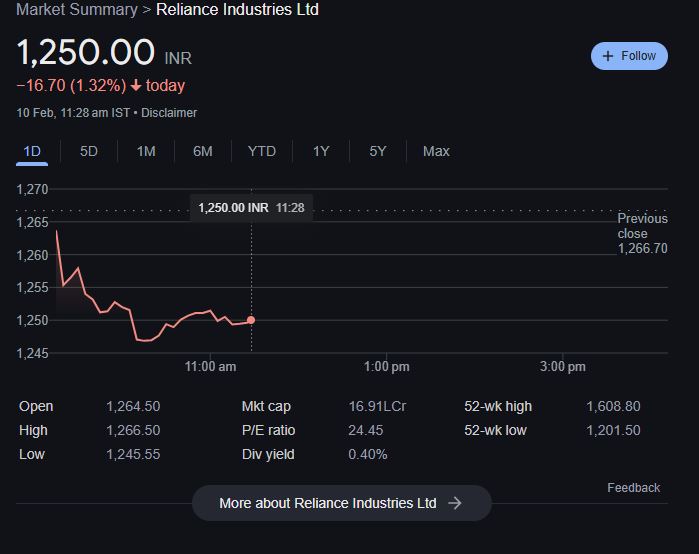Open the 1Y chart range
This screenshot has width=699, height=554.
click(x=321, y=152)
